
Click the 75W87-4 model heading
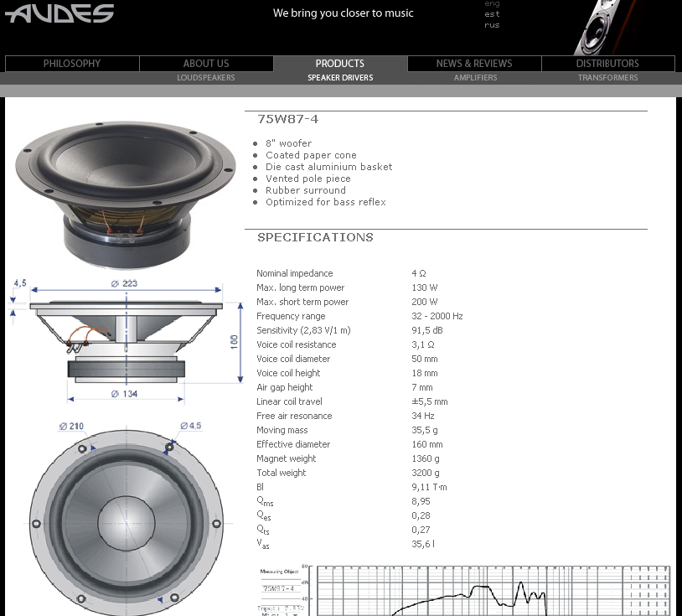(x=288, y=119)
